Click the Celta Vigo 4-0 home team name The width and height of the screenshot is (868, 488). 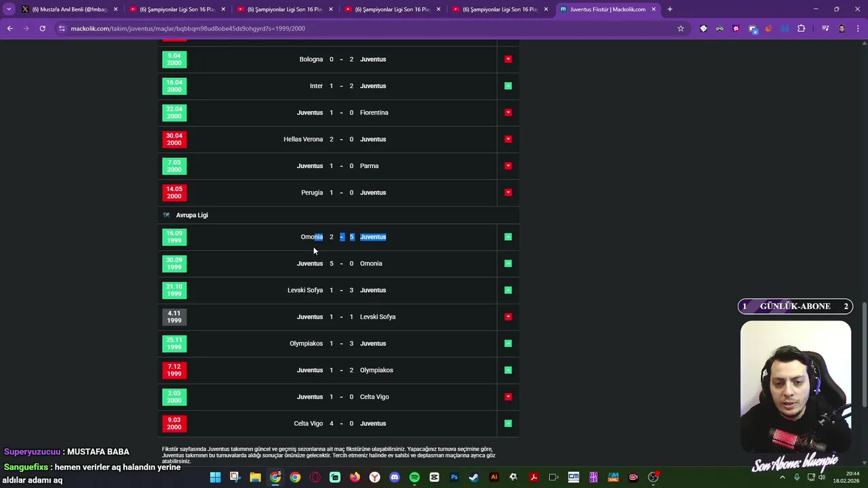tap(309, 424)
